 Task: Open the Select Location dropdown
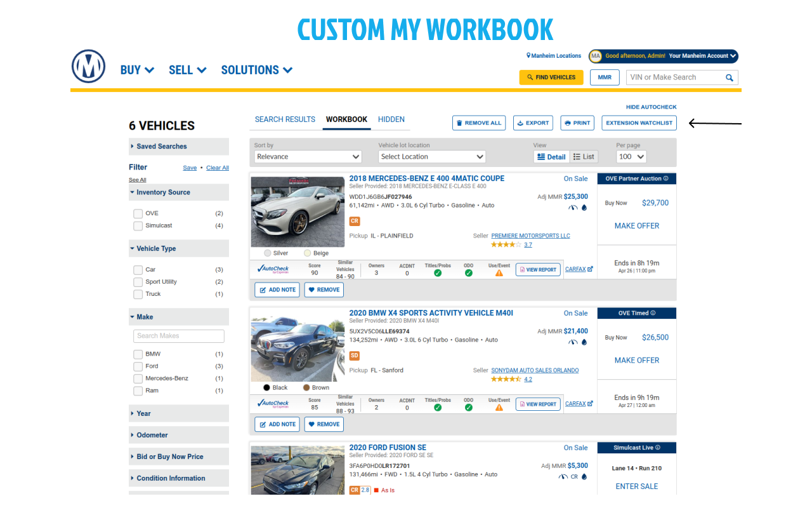(x=432, y=157)
